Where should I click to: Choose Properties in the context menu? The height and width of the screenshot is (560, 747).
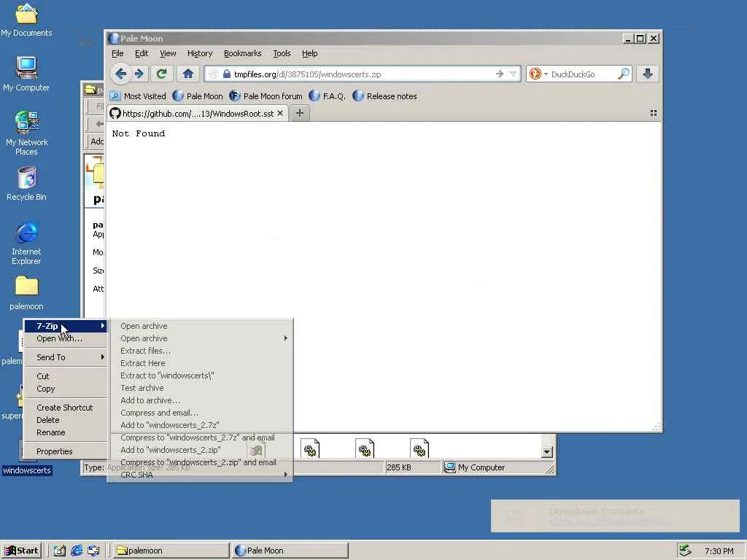tap(65, 451)
